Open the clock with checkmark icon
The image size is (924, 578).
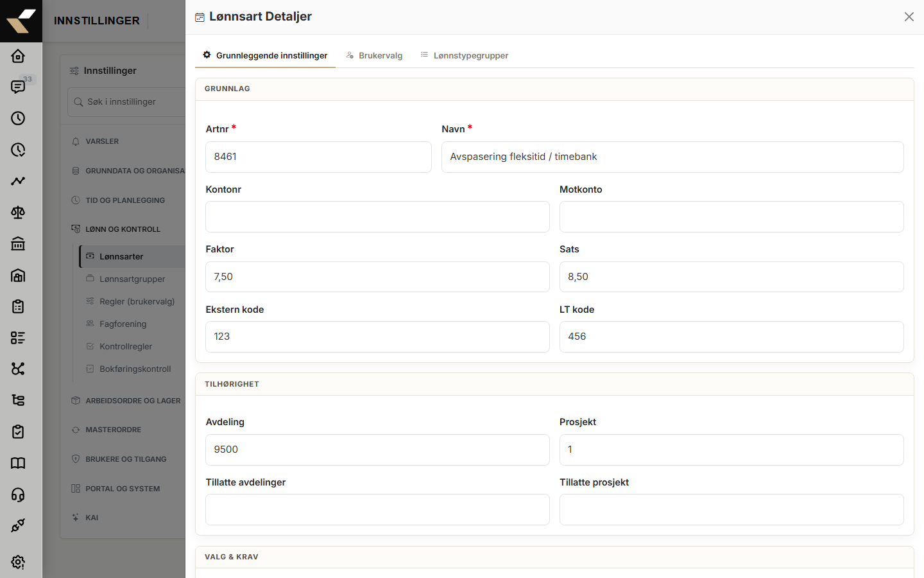(x=18, y=150)
